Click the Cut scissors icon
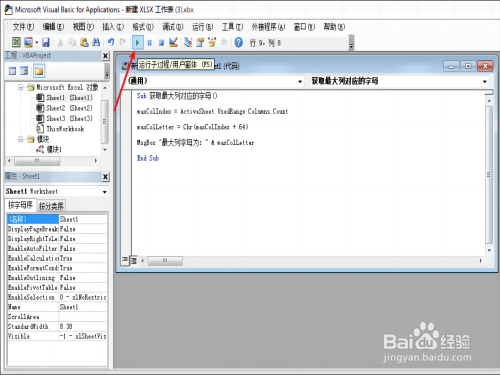This screenshot has height=375, width=500. click(x=61, y=42)
